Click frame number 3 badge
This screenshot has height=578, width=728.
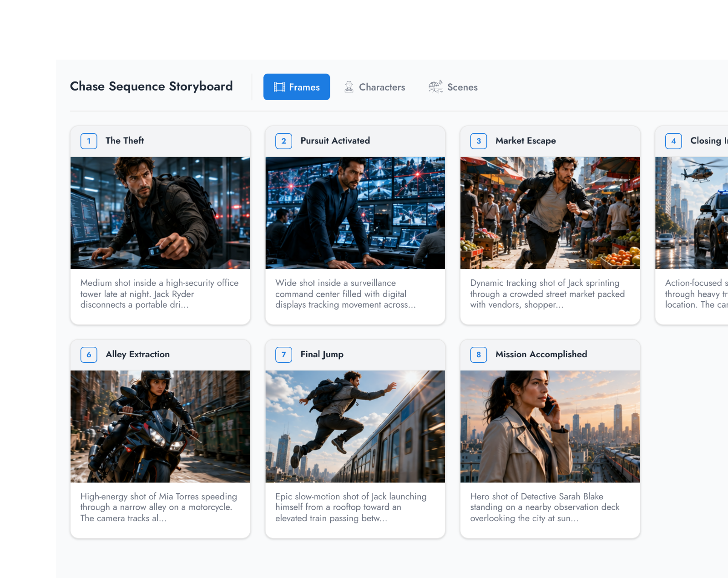point(479,141)
